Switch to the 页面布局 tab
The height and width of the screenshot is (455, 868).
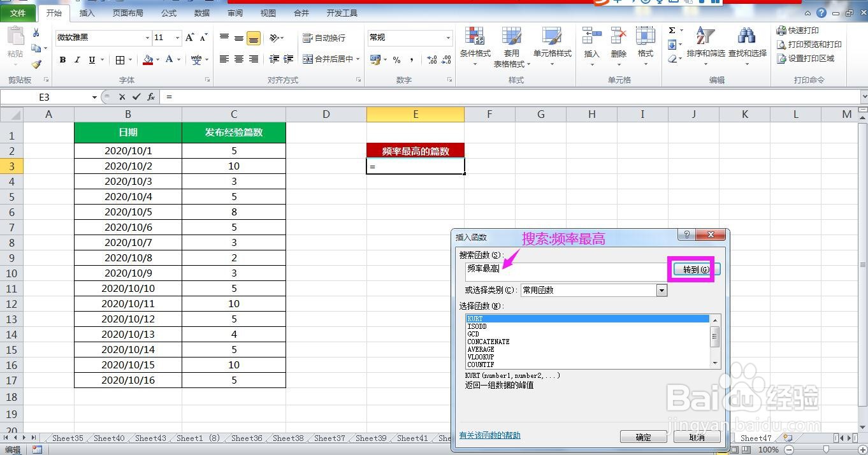pos(128,13)
